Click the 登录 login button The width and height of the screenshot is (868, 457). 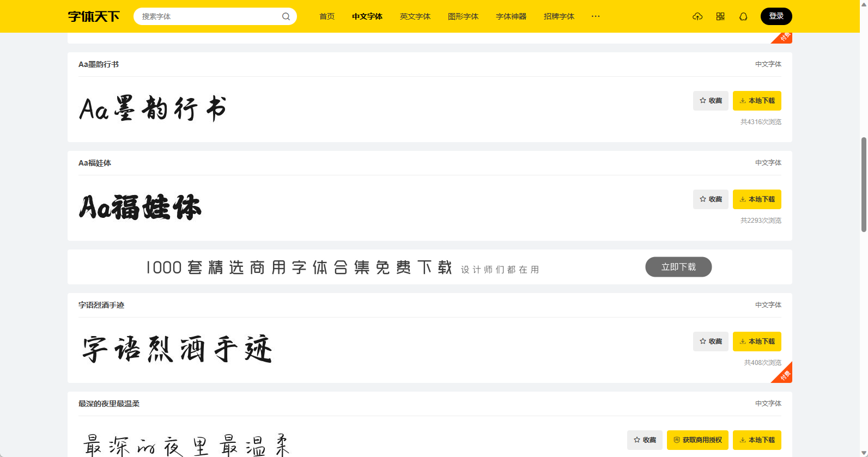pos(776,16)
